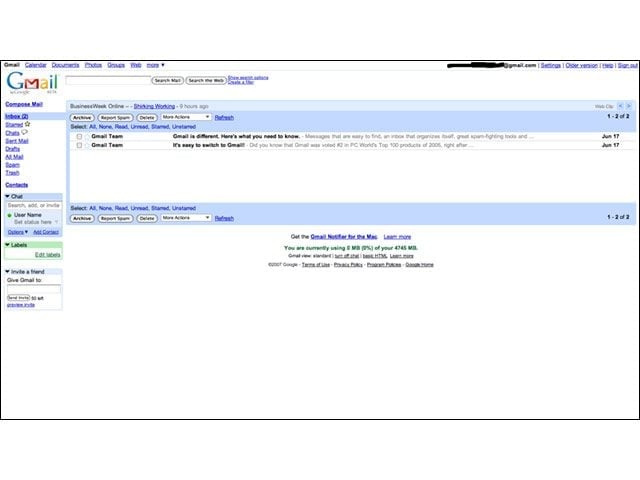The width and height of the screenshot is (640, 480).
Task: Show previous Web Clip with left arrow
Action: point(620,106)
